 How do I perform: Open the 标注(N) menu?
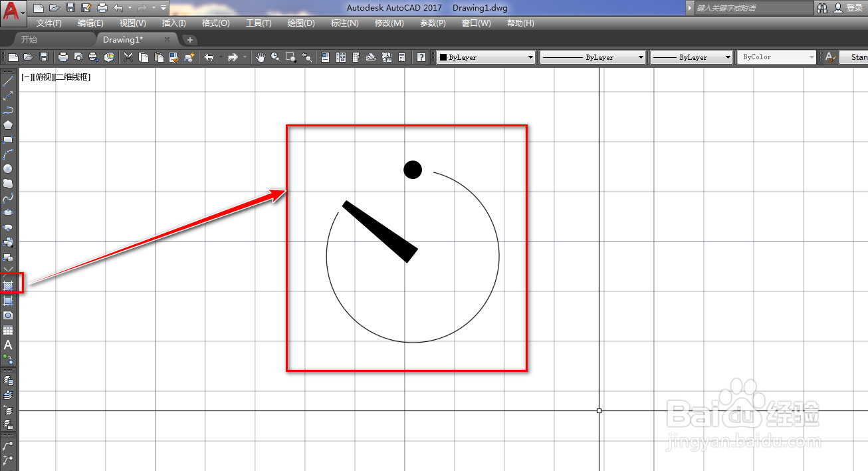(x=344, y=23)
